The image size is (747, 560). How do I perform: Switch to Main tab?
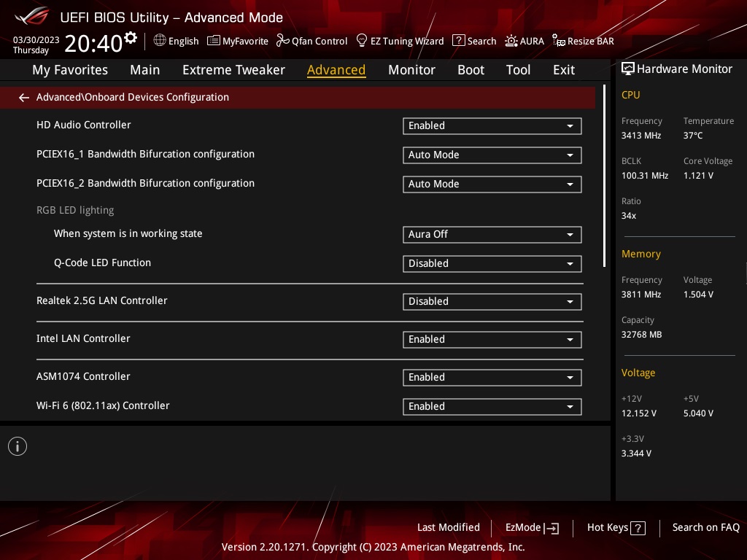coord(145,70)
